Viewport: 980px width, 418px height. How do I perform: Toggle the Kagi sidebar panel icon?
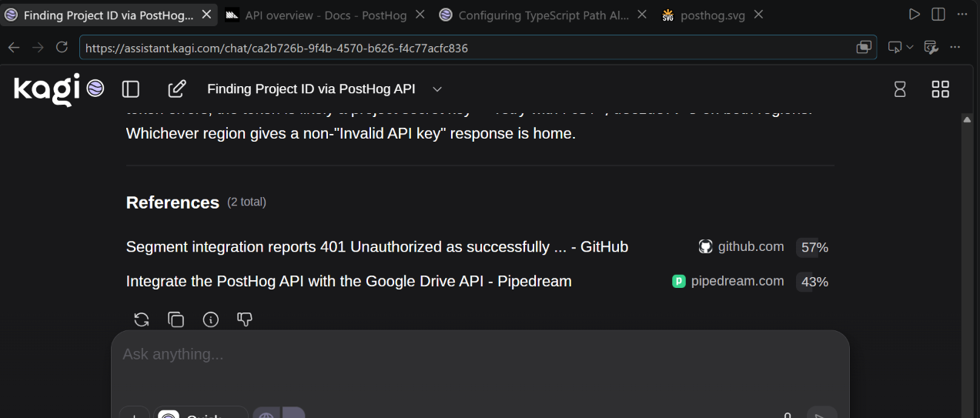point(131,89)
